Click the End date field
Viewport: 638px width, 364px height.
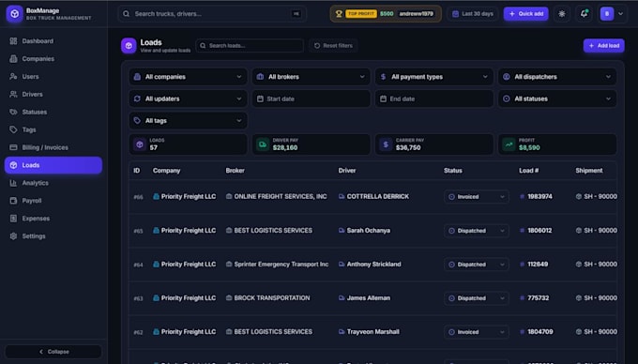[x=434, y=99]
